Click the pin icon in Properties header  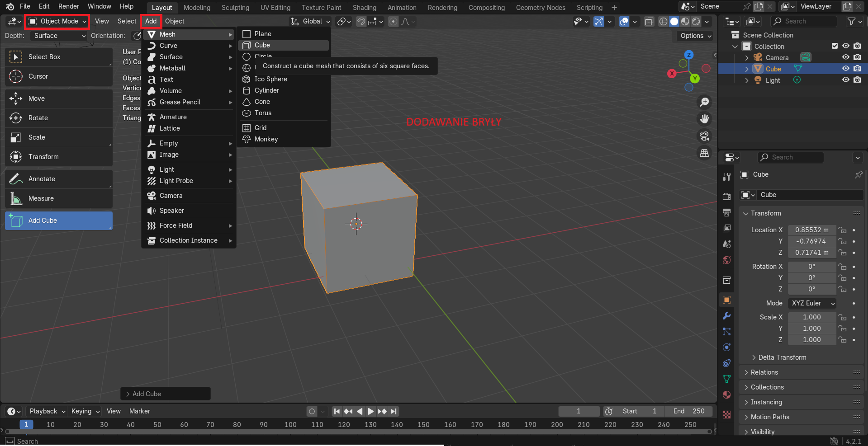(859, 174)
